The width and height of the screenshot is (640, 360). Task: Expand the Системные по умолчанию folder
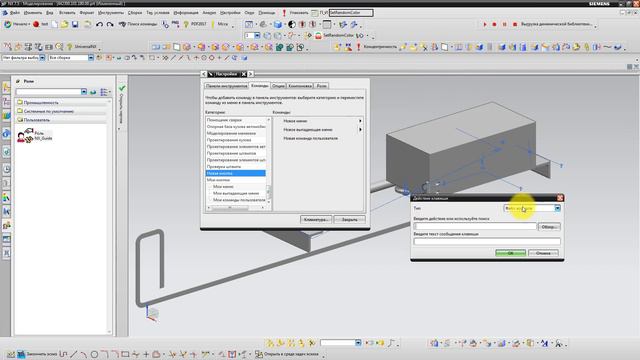click(x=61, y=111)
